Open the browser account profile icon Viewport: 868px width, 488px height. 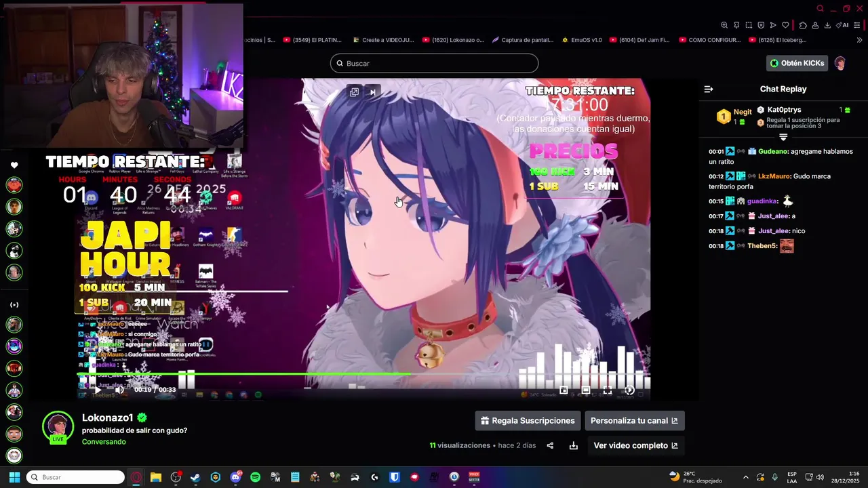[x=815, y=25]
